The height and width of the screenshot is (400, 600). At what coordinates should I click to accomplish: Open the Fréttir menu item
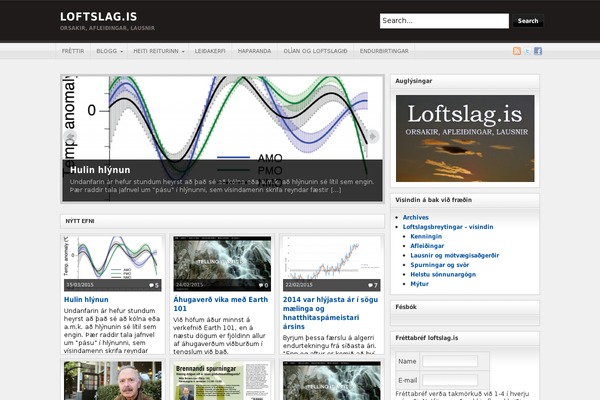(x=73, y=51)
